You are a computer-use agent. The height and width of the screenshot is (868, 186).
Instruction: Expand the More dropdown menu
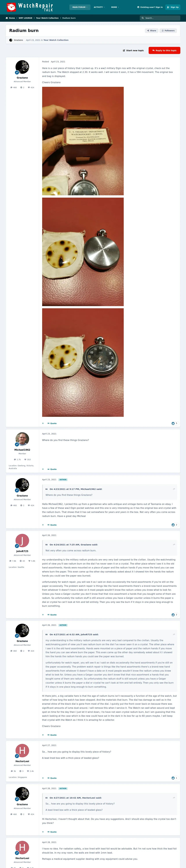click(115, 7)
